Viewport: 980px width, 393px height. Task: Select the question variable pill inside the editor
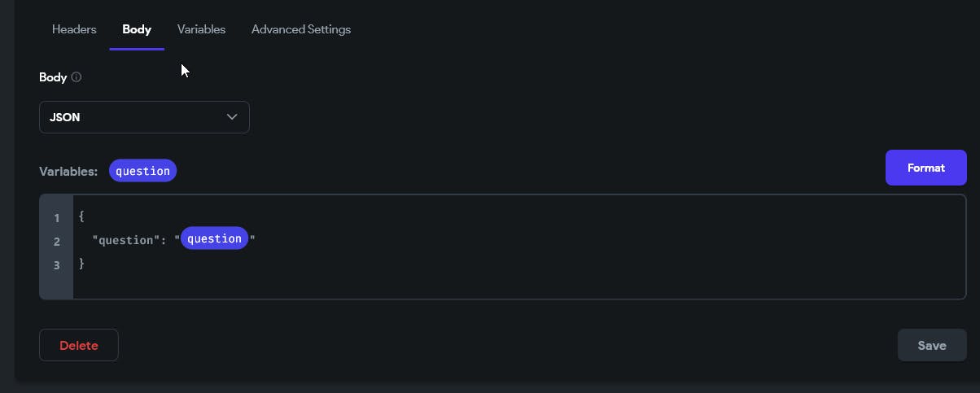point(214,238)
